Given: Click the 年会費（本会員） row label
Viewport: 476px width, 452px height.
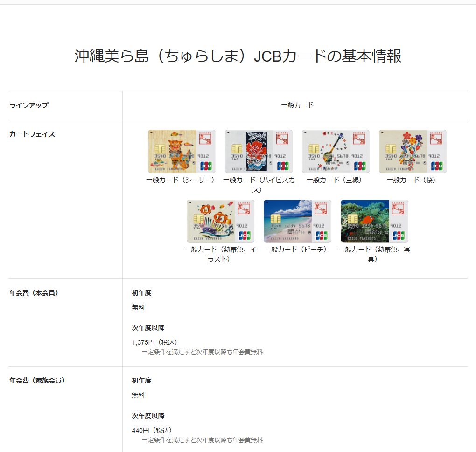Looking at the screenshot, I should pyautogui.click(x=34, y=293).
